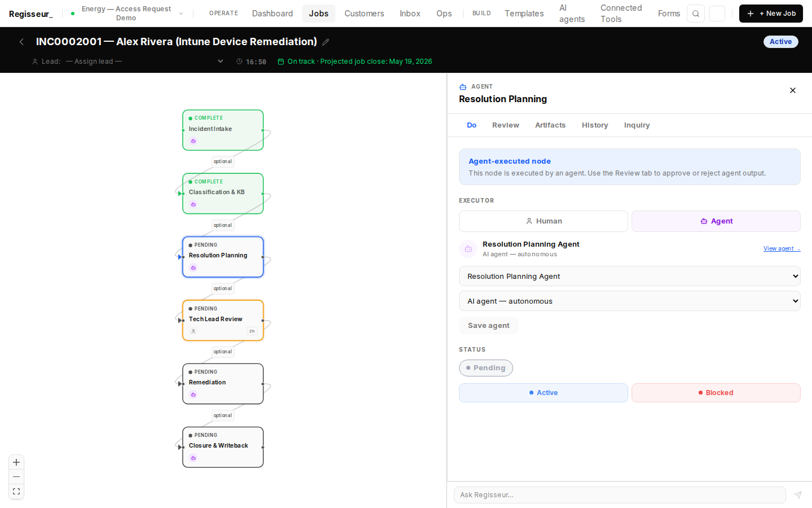
Task: Click agent icon in Incident Intake node
Action: pyautogui.click(x=193, y=141)
